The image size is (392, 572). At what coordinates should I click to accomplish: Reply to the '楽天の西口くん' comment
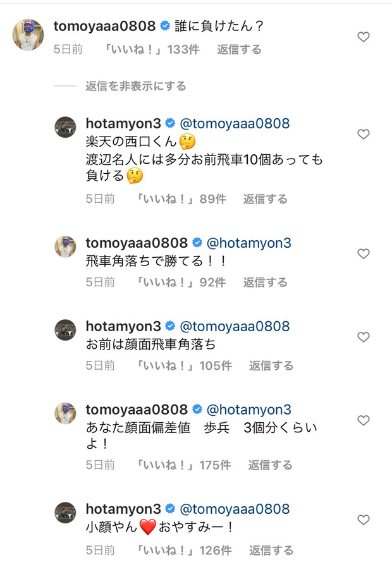(x=266, y=199)
